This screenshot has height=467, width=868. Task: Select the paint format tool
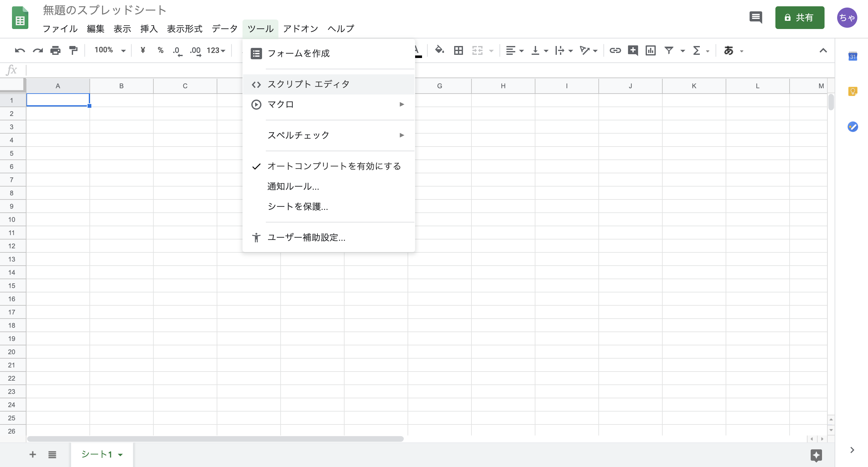pyautogui.click(x=73, y=51)
